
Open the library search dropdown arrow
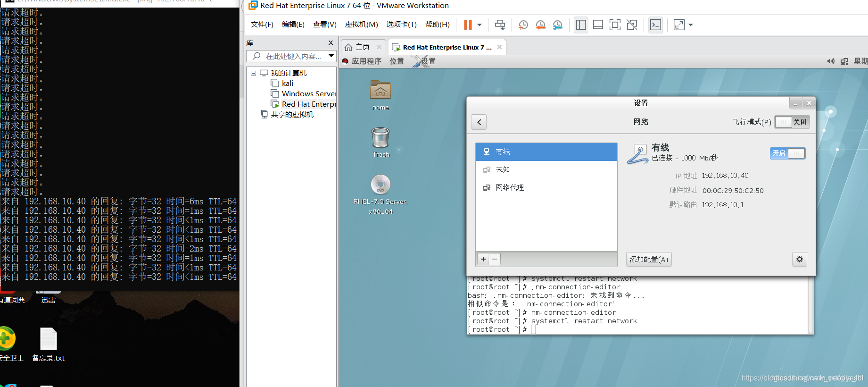click(331, 56)
